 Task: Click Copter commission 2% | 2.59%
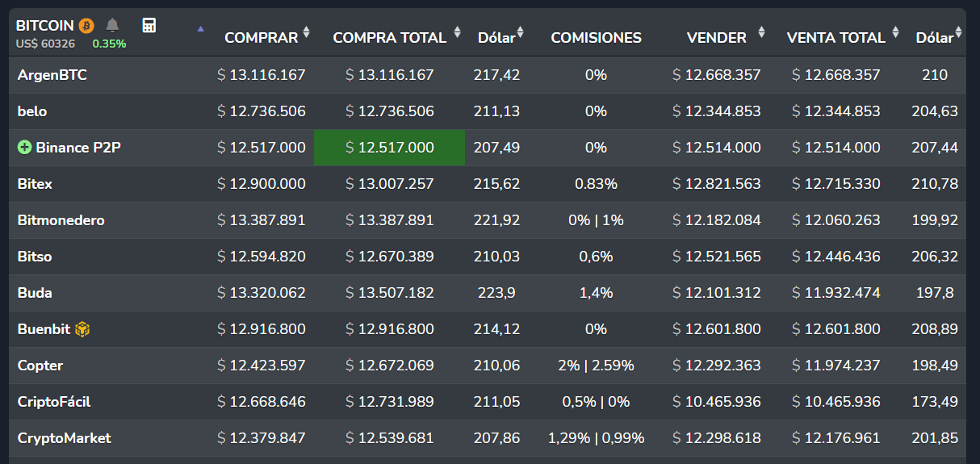tap(597, 366)
